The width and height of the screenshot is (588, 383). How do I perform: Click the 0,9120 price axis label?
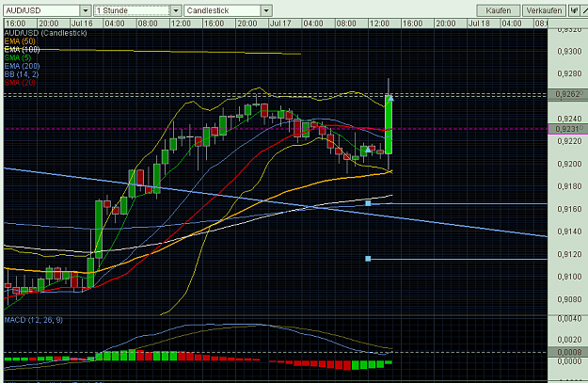569,254
